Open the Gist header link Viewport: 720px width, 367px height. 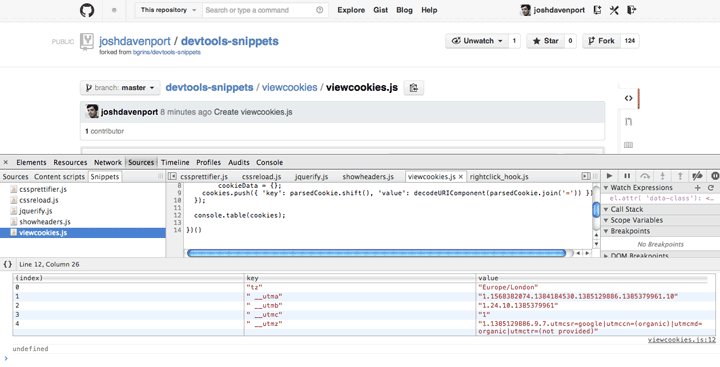[380, 10]
